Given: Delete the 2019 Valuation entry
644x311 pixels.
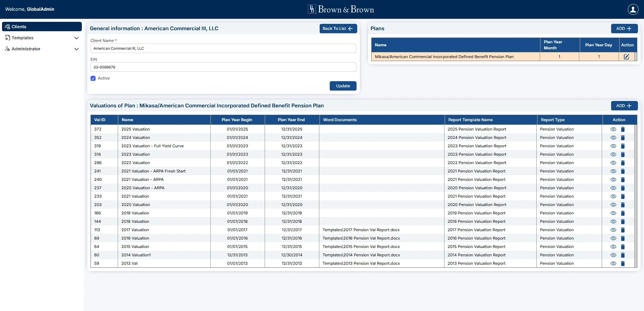Looking at the screenshot, I should (623, 213).
